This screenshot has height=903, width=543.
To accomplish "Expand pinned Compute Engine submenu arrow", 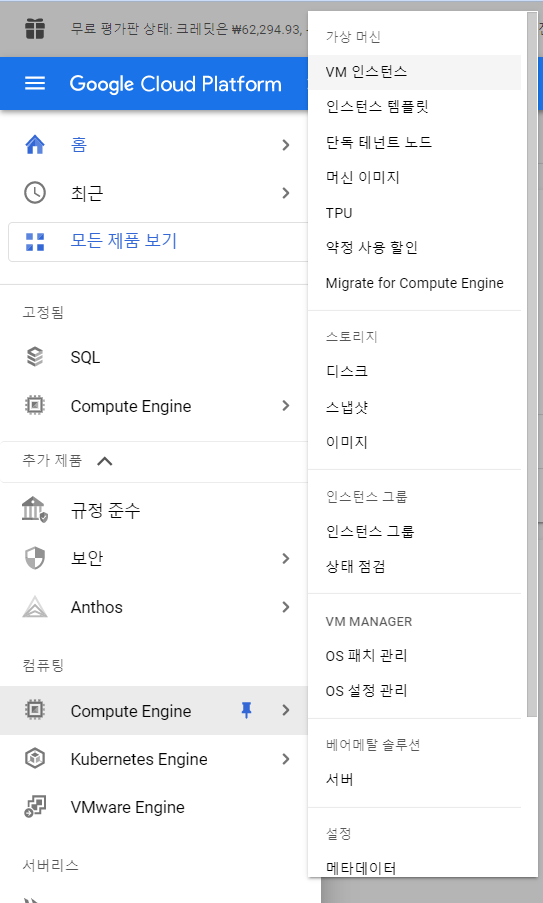I will (286, 406).
